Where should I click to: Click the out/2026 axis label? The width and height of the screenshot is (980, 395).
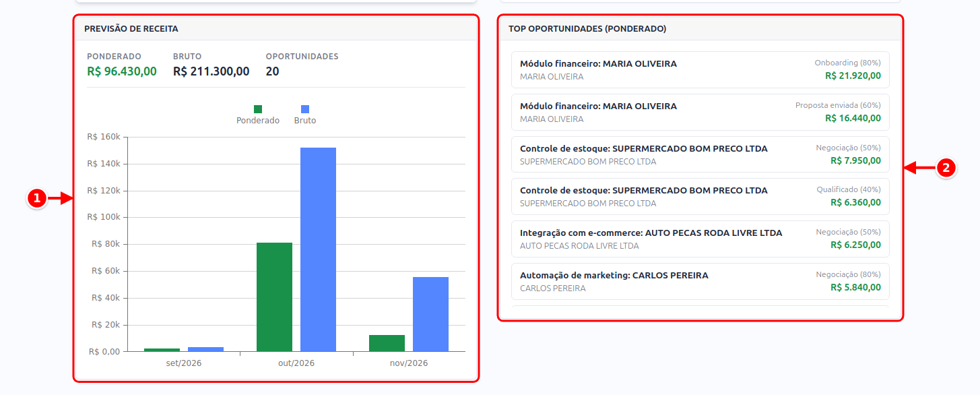[296, 363]
